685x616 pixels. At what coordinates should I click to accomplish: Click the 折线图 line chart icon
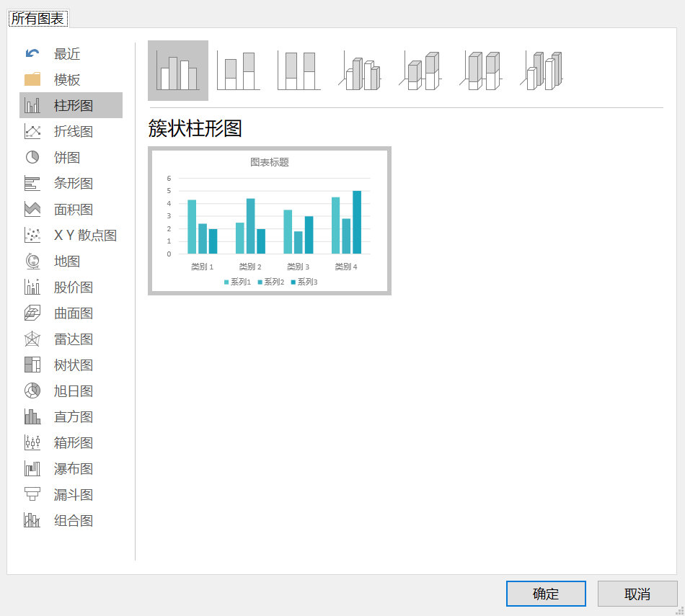[x=32, y=131]
